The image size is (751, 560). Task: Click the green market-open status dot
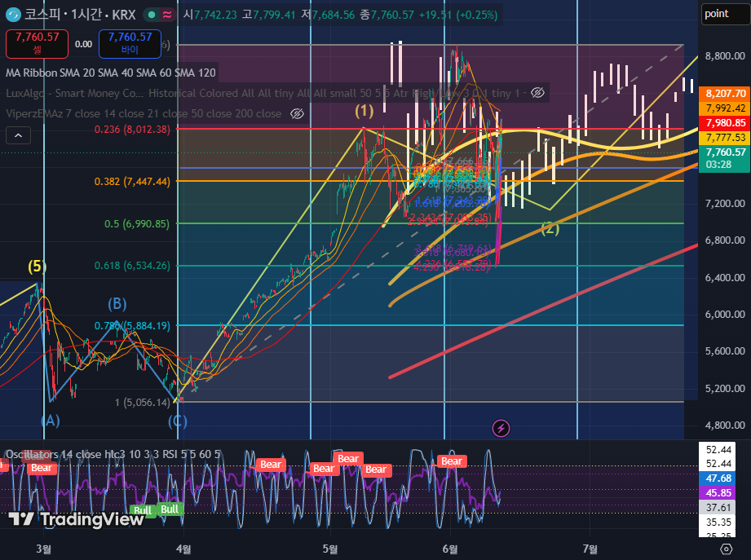point(152,15)
